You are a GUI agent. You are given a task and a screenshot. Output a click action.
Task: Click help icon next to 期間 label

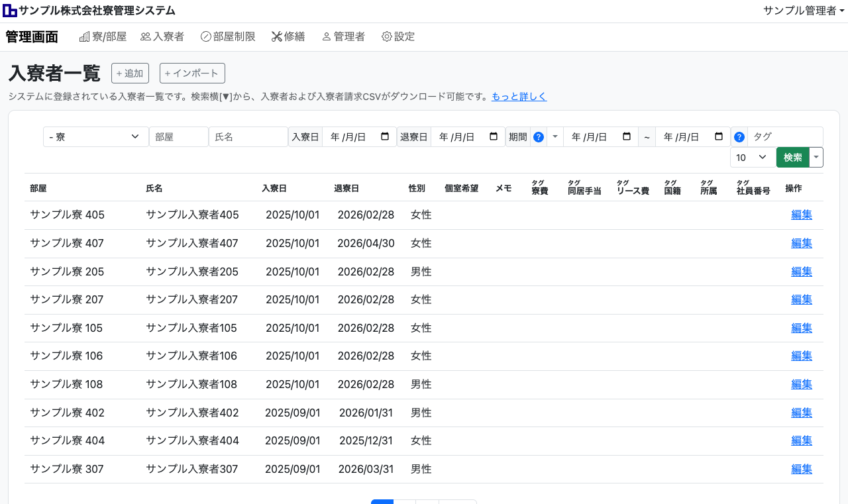point(539,137)
